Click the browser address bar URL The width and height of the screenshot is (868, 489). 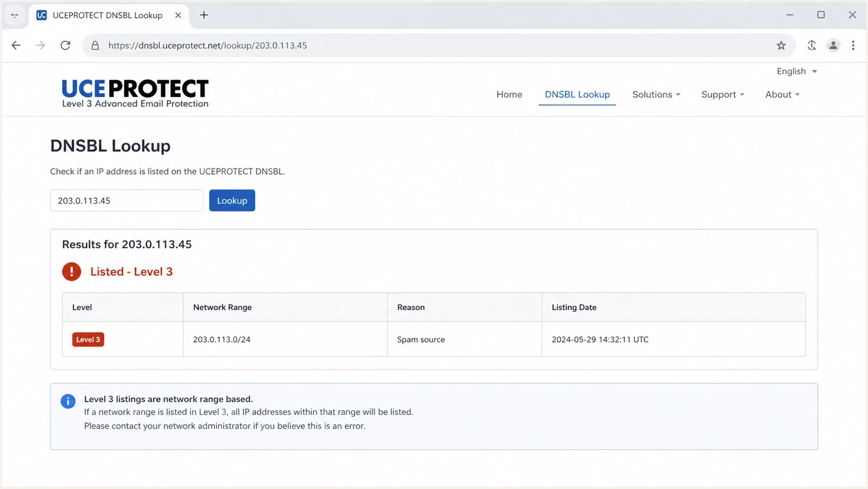point(208,45)
